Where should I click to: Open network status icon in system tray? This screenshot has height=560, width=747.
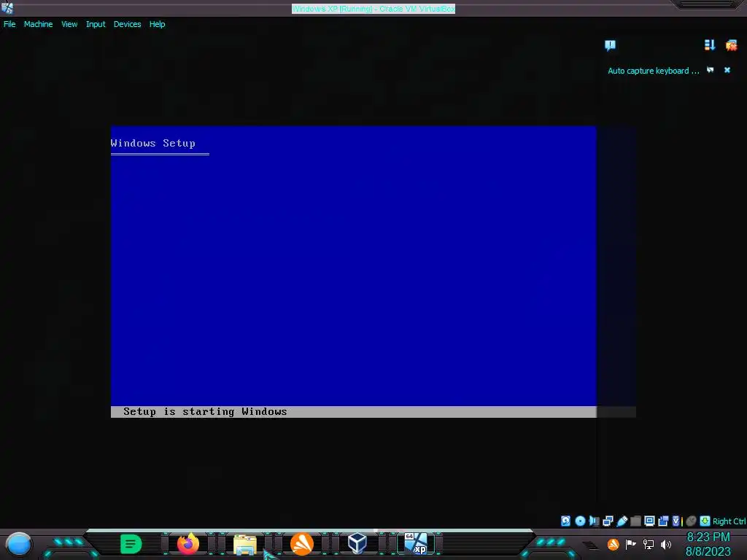(x=649, y=544)
